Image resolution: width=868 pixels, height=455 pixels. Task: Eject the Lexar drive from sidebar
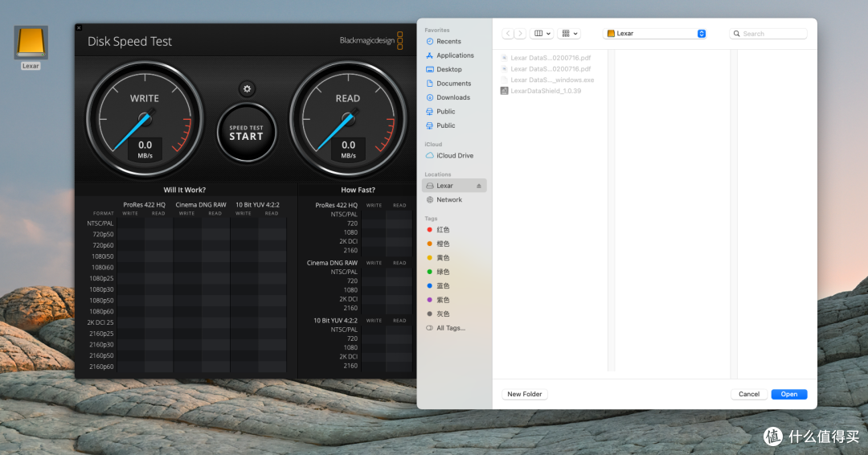point(479,186)
